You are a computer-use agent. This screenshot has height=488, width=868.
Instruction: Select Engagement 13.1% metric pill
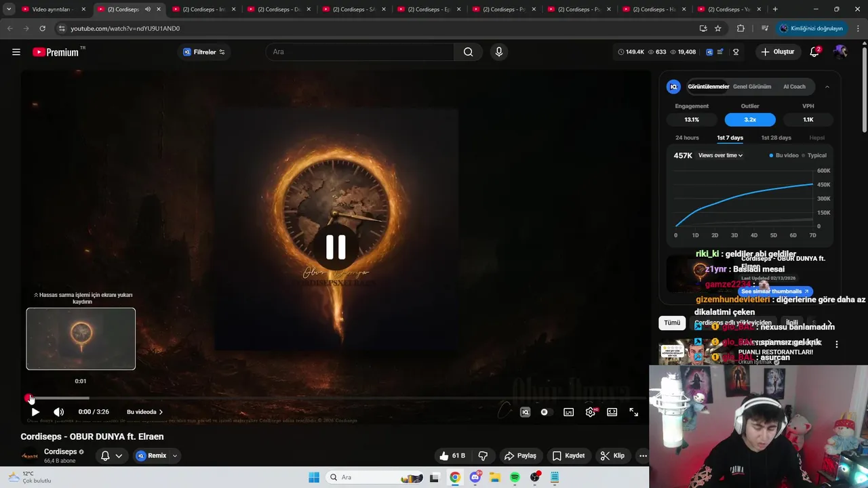[692, 119]
